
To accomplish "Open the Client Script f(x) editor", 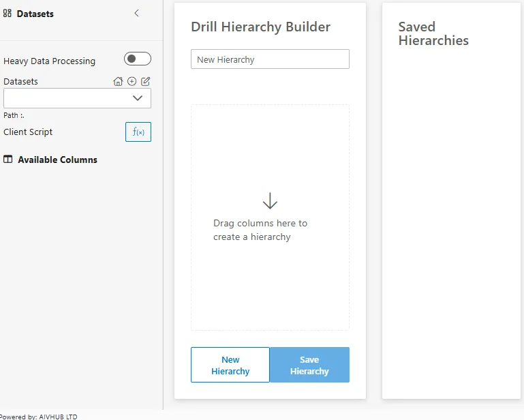I will click(138, 132).
